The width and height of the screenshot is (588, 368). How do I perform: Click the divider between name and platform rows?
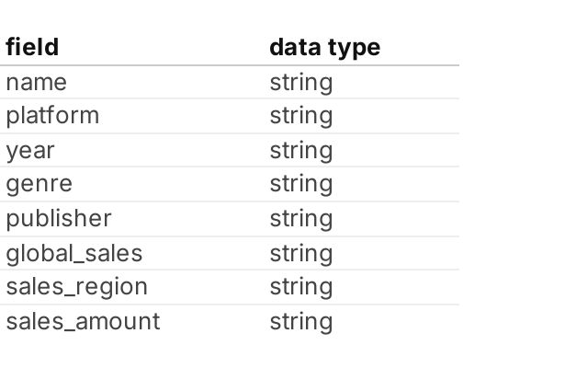point(230,98)
